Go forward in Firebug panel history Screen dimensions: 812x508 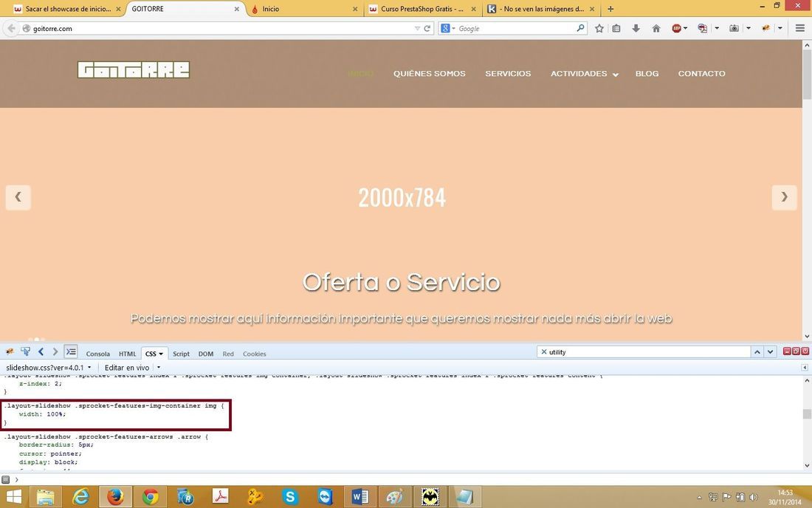55,351
